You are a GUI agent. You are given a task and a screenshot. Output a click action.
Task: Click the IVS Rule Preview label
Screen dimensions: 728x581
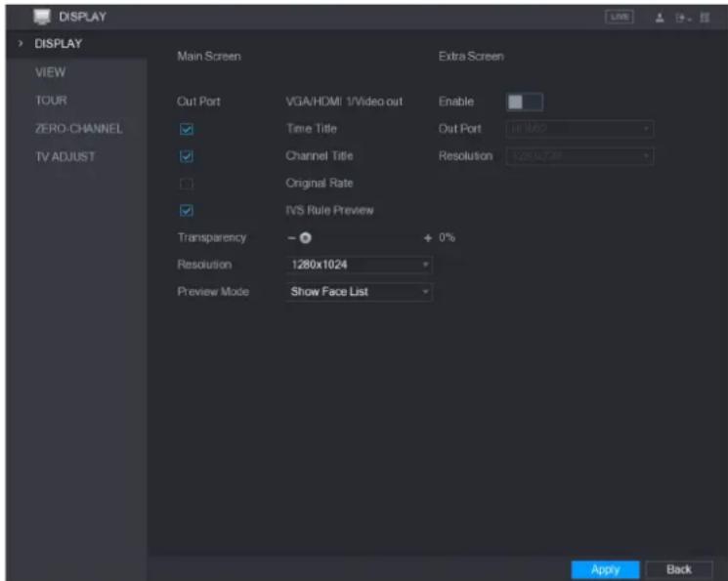coord(329,210)
